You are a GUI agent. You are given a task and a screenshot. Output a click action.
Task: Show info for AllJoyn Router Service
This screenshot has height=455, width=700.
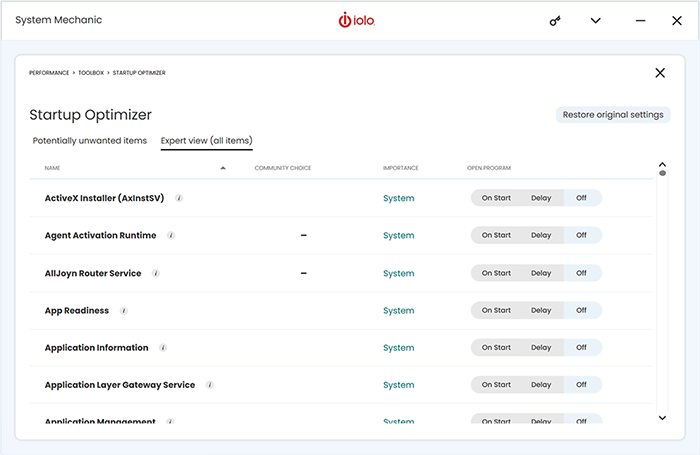(156, 273)
